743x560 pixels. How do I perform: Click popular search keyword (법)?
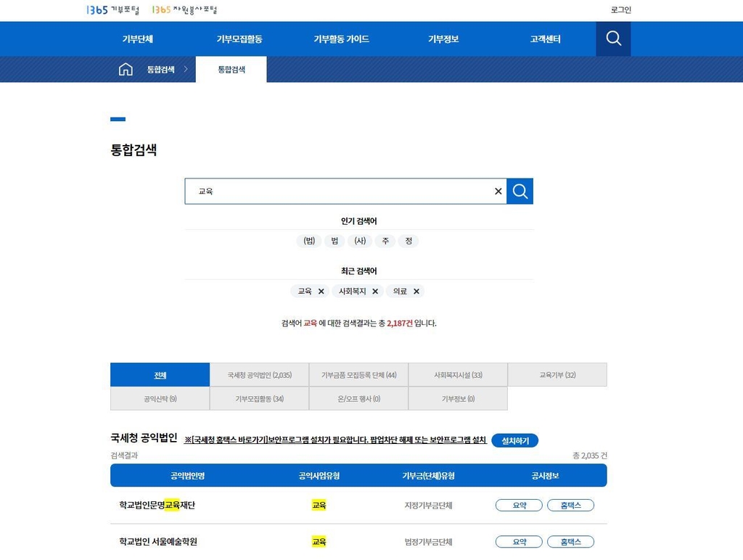pos(308,241)
